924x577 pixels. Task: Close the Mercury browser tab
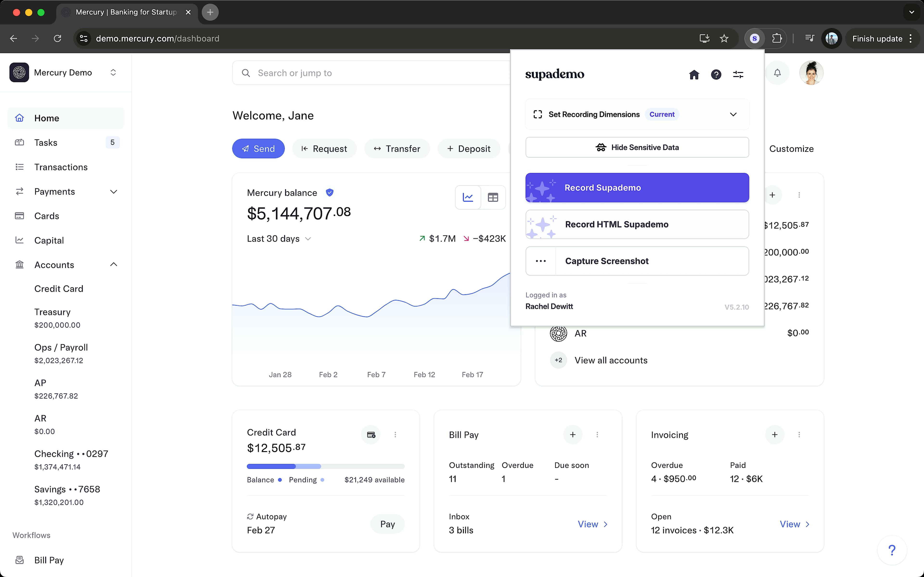point(188,12)
